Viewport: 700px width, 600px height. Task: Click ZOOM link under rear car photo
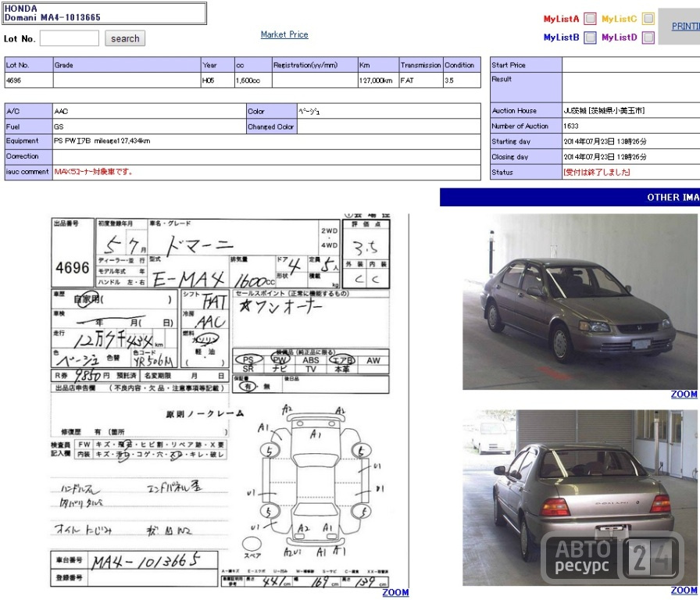click(x=684, y=591)
